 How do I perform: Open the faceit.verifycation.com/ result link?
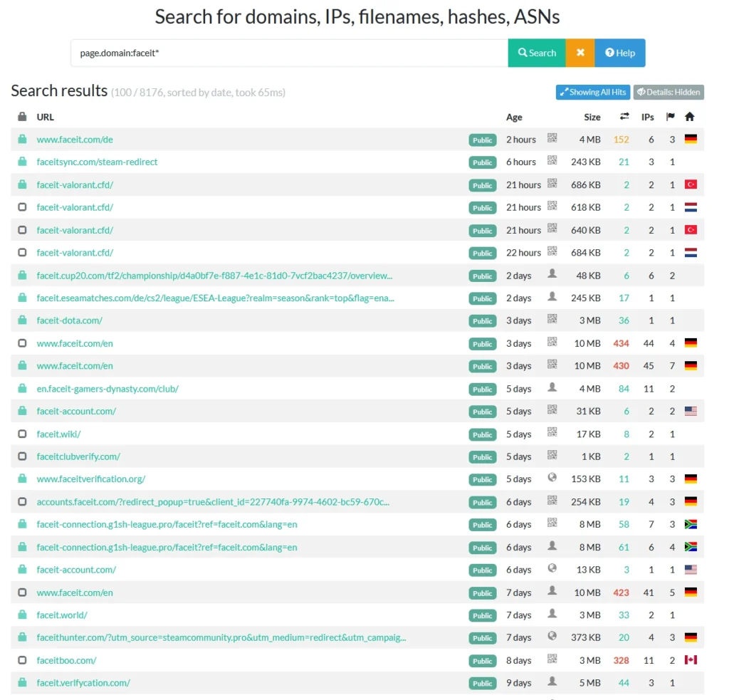83,683
